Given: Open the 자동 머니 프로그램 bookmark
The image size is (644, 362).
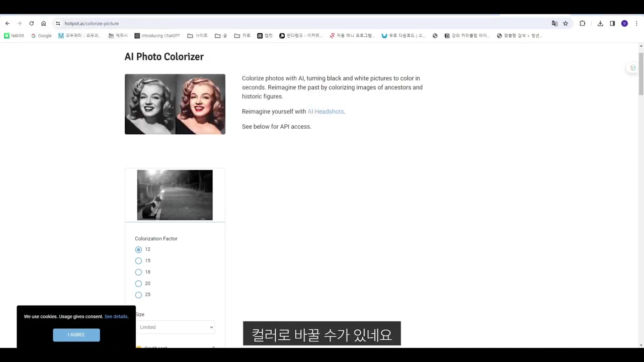Looking at the screenshot, I should pos(352,36).
